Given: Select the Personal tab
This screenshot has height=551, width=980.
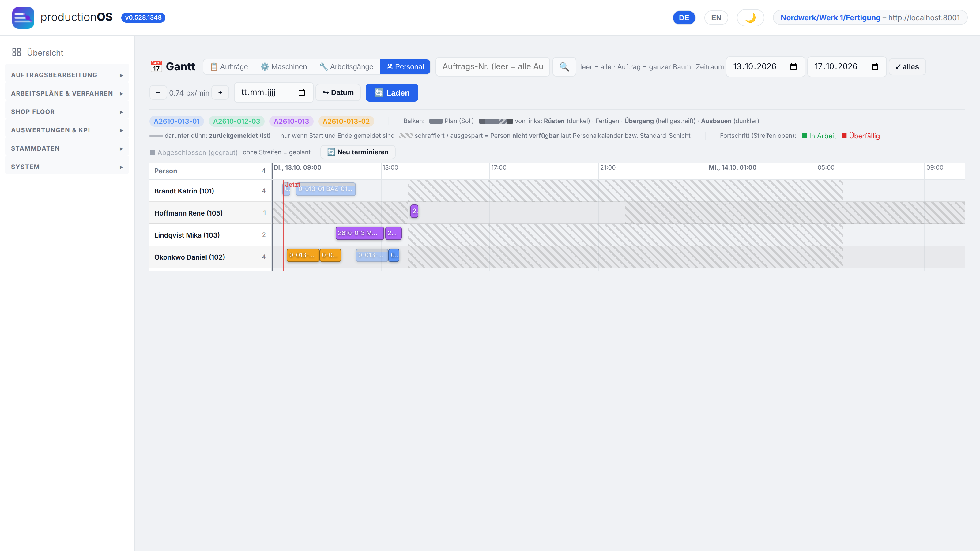Looking at the screenshot, I should click(405, 66).
